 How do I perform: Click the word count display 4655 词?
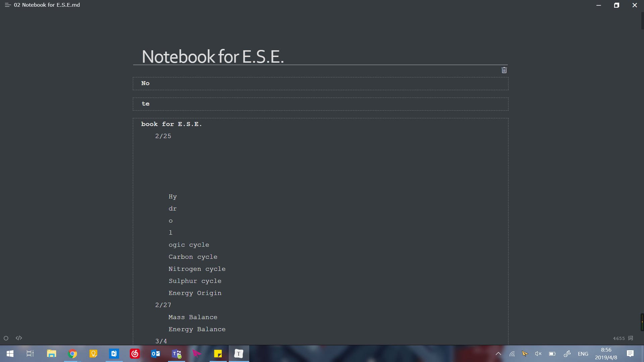(x=623, y=338)
